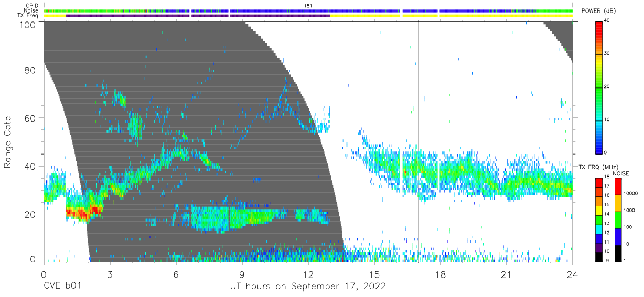
Task: Click the TX FRQ (MHz) legend title
Action: tap(599, 167)
